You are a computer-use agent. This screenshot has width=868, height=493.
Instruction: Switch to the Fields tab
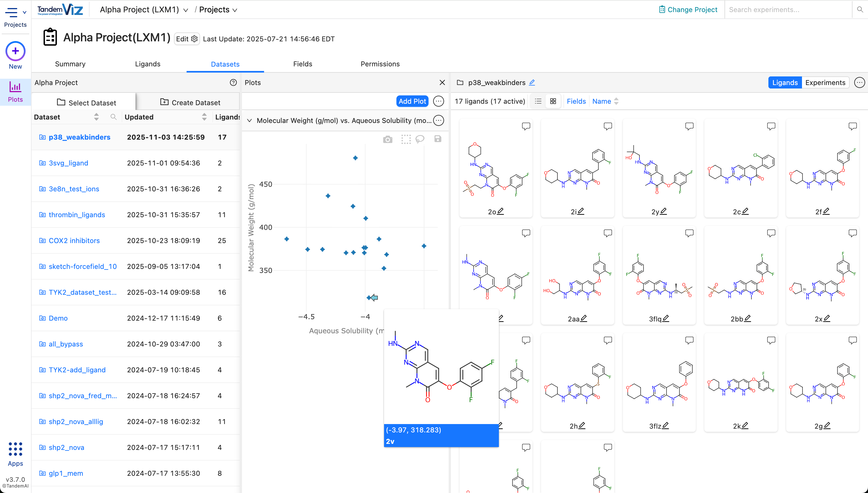coord(303,64)
